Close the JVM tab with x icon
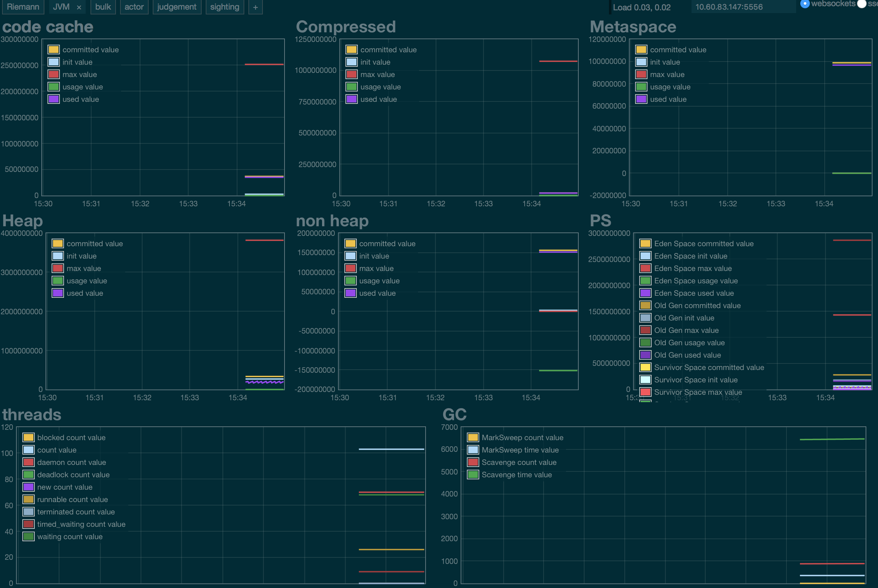Viewport: 878px width, 588px height. point(79,7)
